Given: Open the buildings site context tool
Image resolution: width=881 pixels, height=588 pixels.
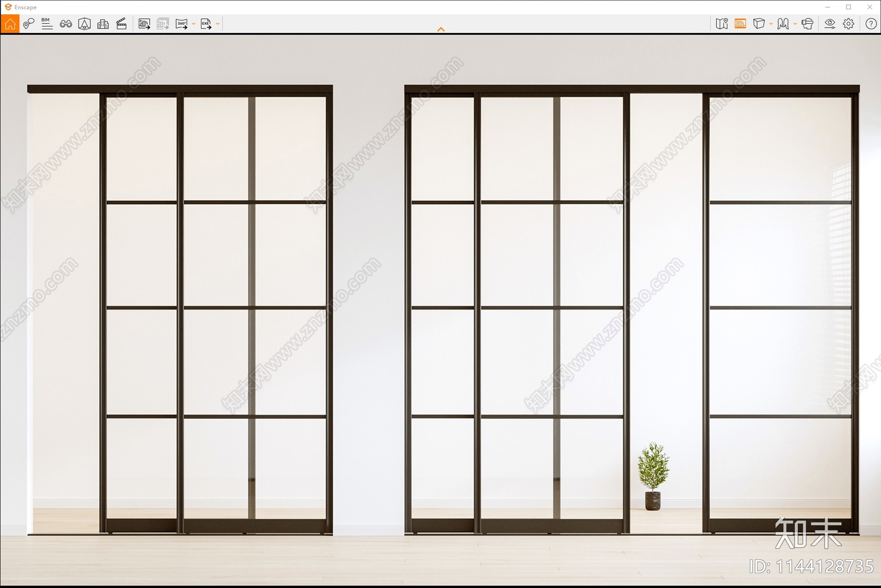Looking at the screenshot, I should point(103,24).
